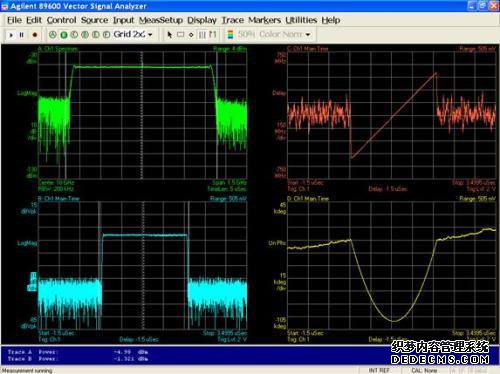Open the Utilities menu
Image resolution: width=500 pixels, height=374 pixels.
point(301,20)
